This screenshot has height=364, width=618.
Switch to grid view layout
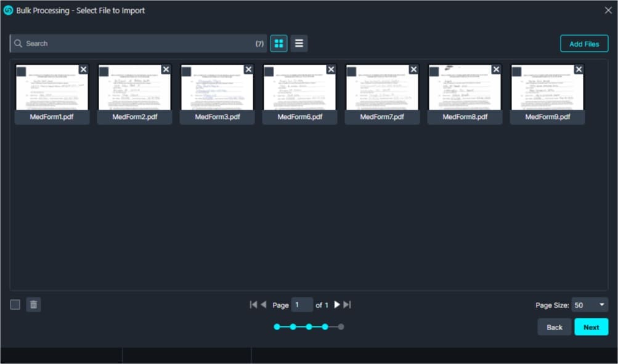click(279, 44)
